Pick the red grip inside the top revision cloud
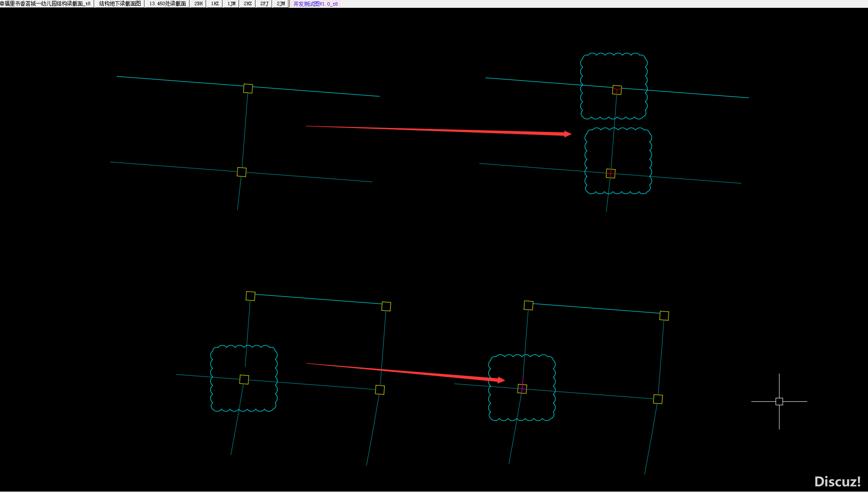 [617, 90]
